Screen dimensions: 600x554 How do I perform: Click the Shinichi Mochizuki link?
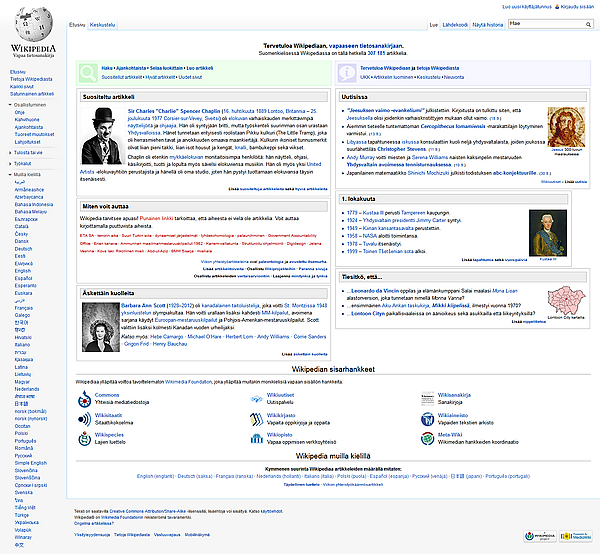coord(430,173)
